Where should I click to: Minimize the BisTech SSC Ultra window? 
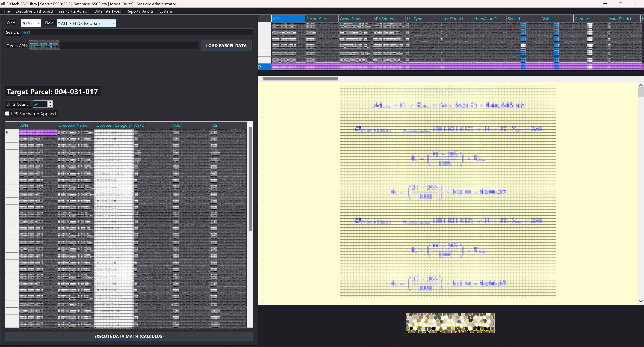click(605, 4)
